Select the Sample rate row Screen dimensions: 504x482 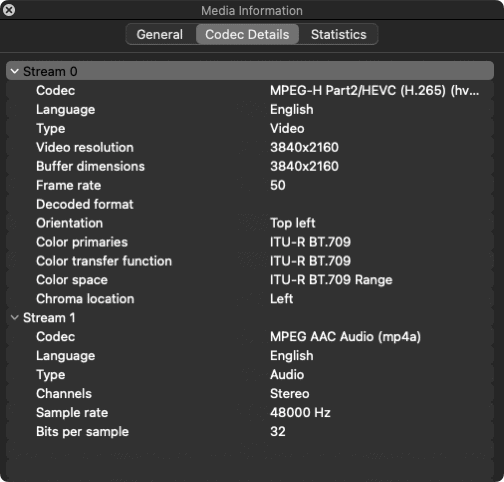[x=250, y=412]
